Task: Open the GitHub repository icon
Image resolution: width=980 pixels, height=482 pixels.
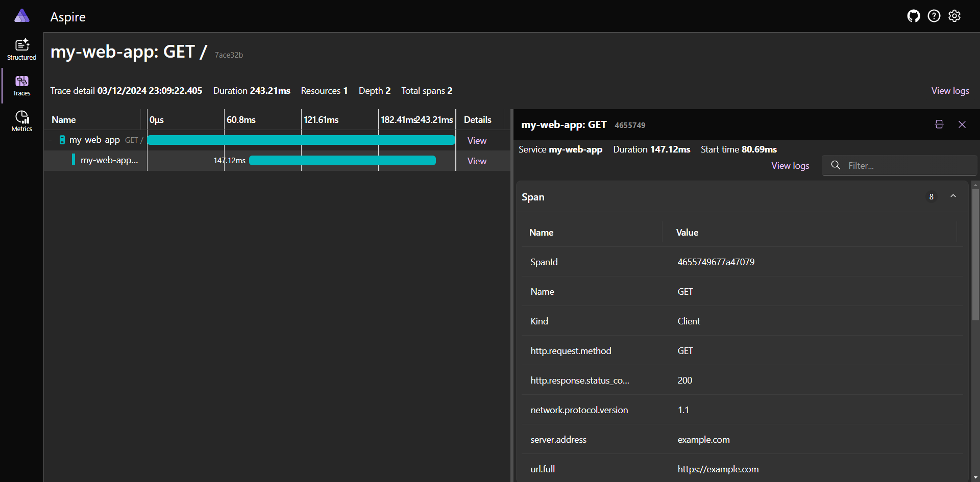Action: [x=913, y=16]
